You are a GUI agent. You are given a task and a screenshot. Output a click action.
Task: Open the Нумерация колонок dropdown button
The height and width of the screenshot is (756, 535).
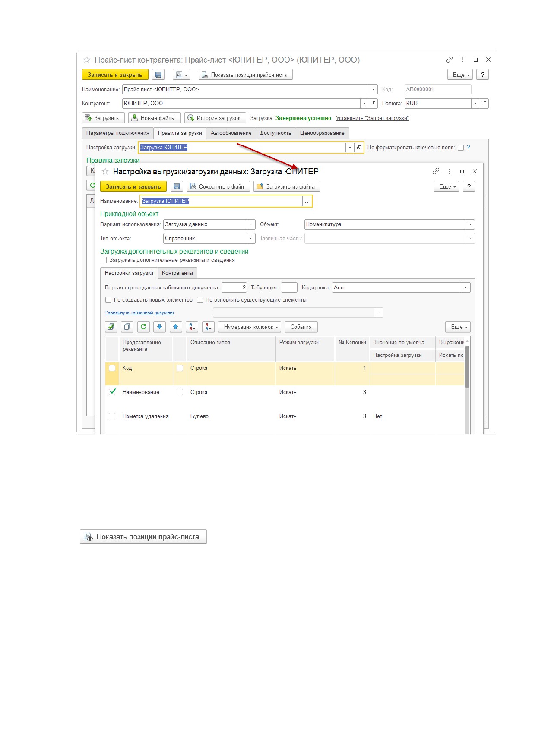[x=250, y=327]
